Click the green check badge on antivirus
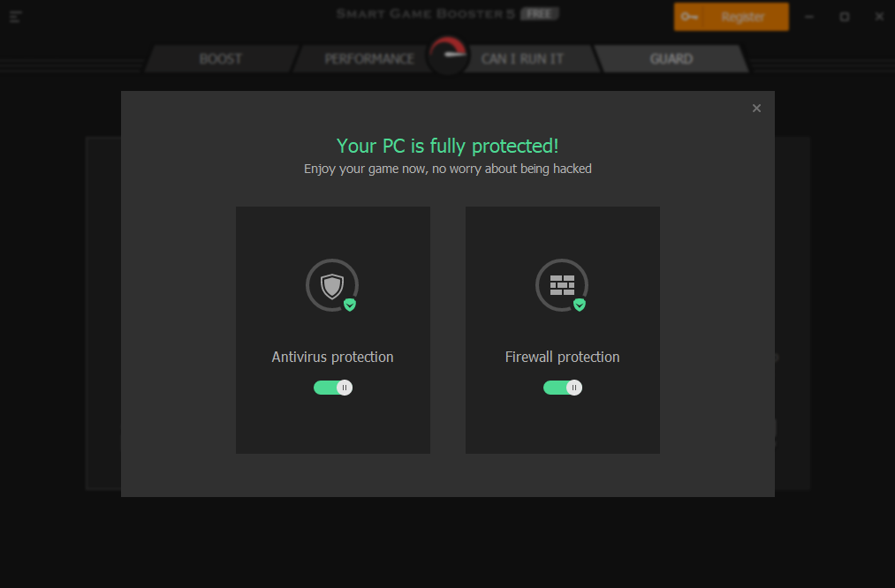 click(x=350, y=305)
